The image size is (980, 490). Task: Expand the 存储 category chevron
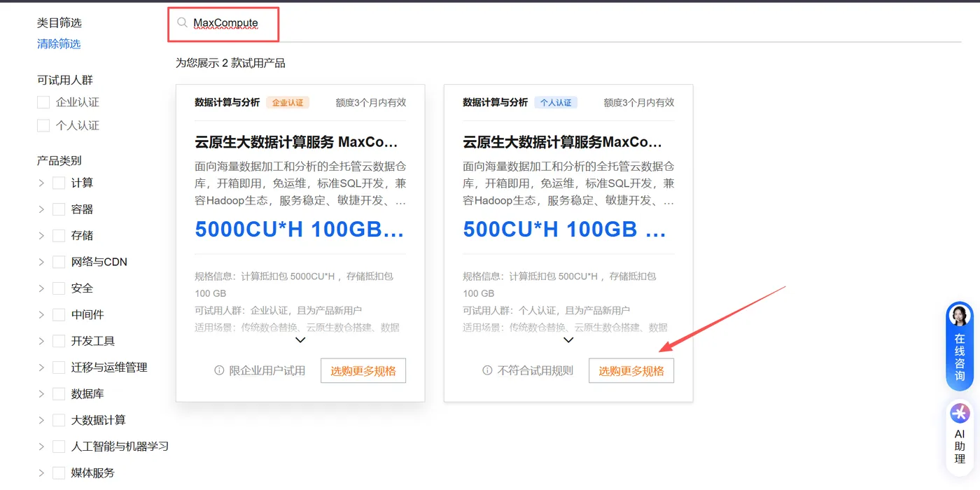tap(41, 235)
